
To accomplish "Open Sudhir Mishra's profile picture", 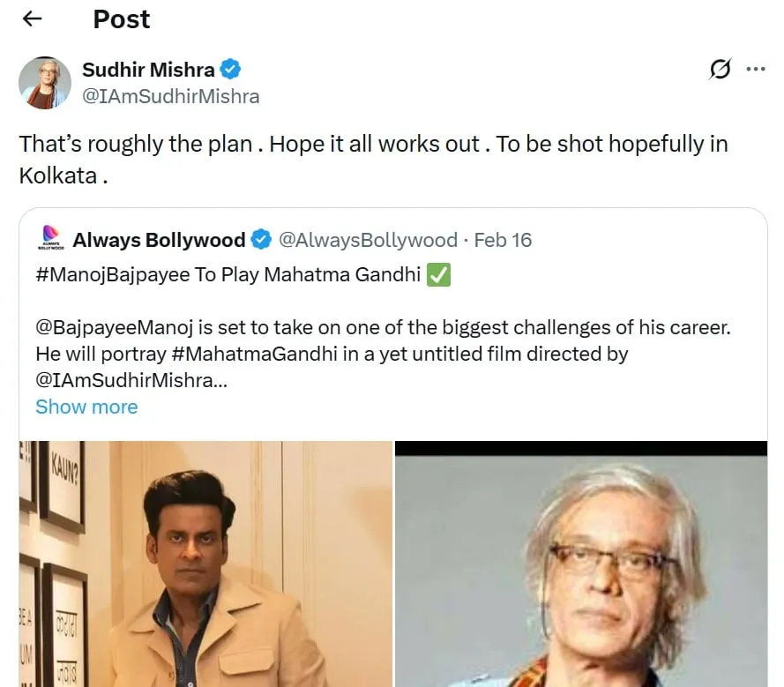I will pos(44,83).
